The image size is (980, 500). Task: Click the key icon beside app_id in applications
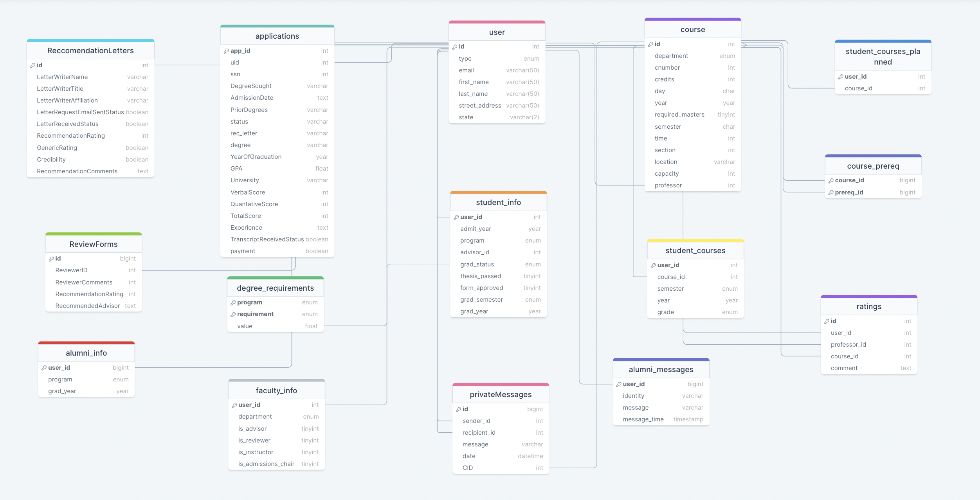(226, 51)
